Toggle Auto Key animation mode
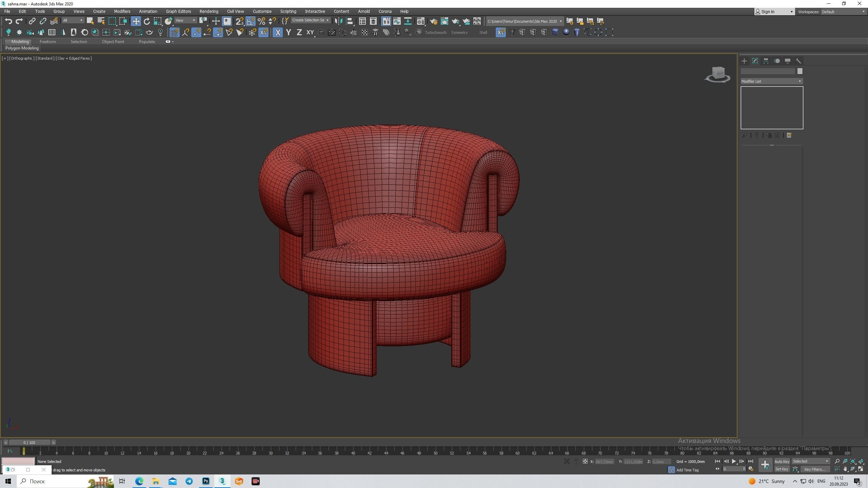The width and height of the screenshot is (868, 488). tap(782, 462)
